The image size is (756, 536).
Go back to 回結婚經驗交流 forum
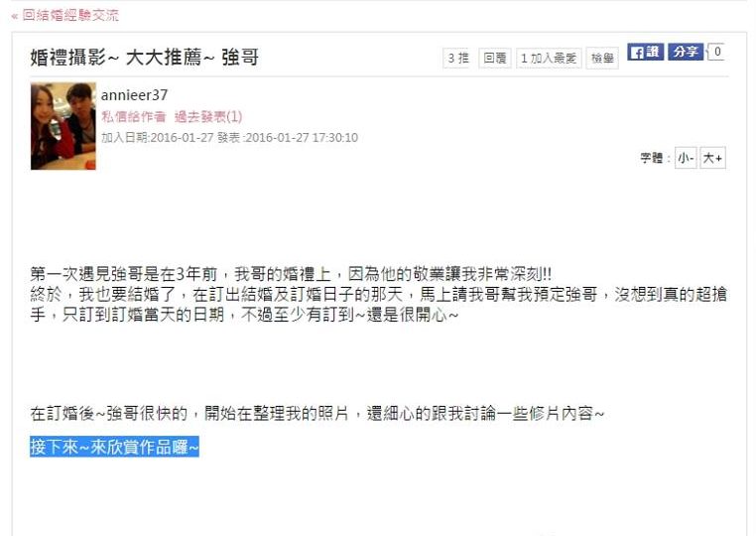tap(65, 16)
